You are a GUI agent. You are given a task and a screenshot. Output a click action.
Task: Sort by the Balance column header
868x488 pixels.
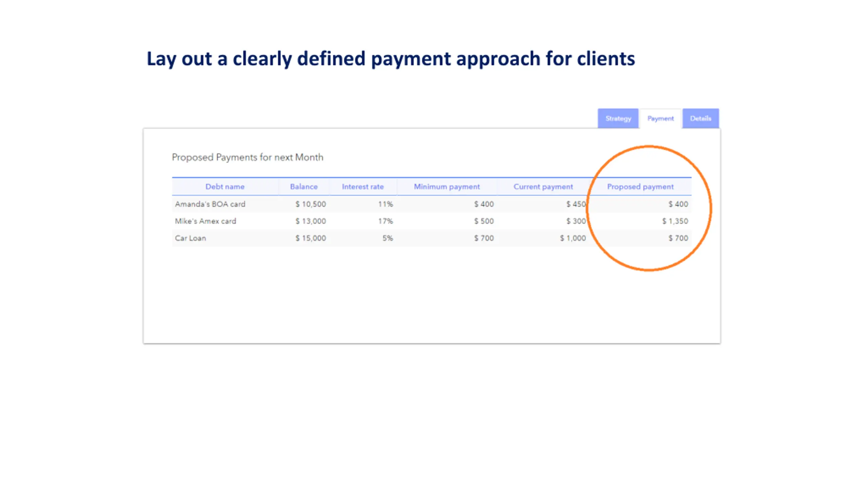tap(303, 186)
